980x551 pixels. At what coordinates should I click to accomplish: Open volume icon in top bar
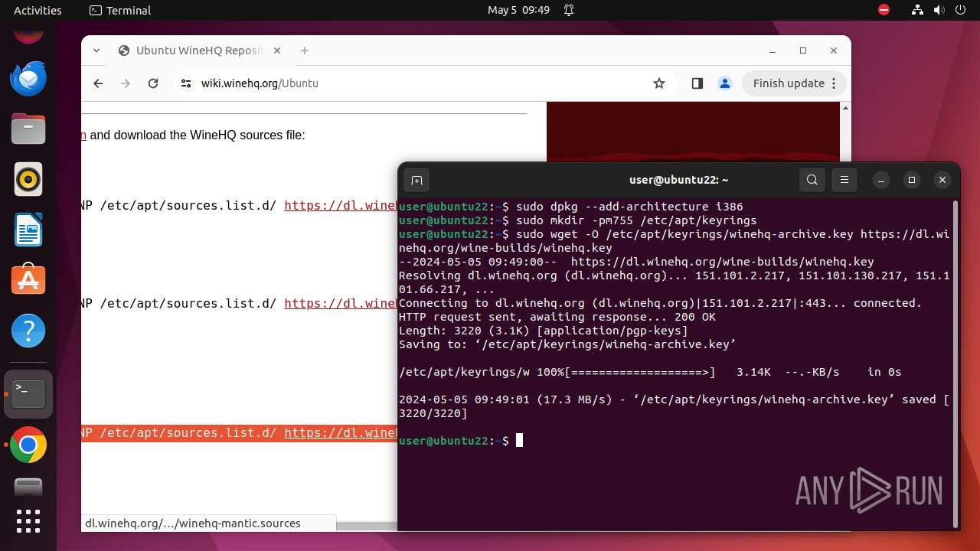pyautogui.click(x=938, y=10)
